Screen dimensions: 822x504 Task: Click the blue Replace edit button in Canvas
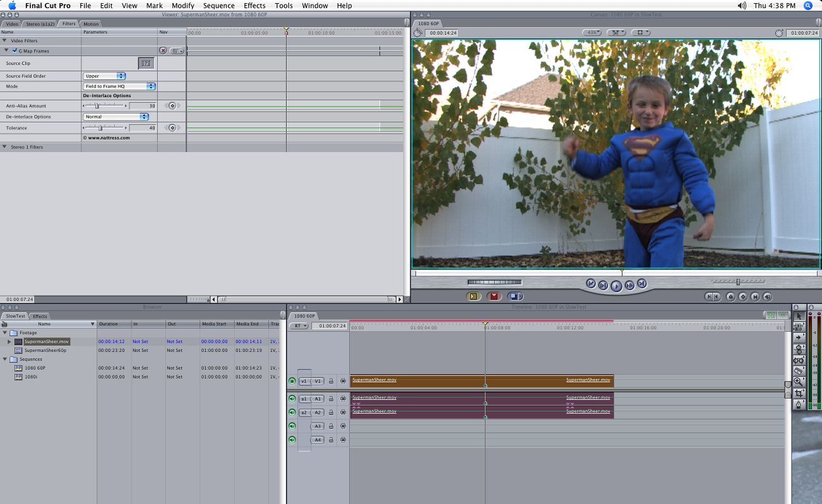[515, 296]
